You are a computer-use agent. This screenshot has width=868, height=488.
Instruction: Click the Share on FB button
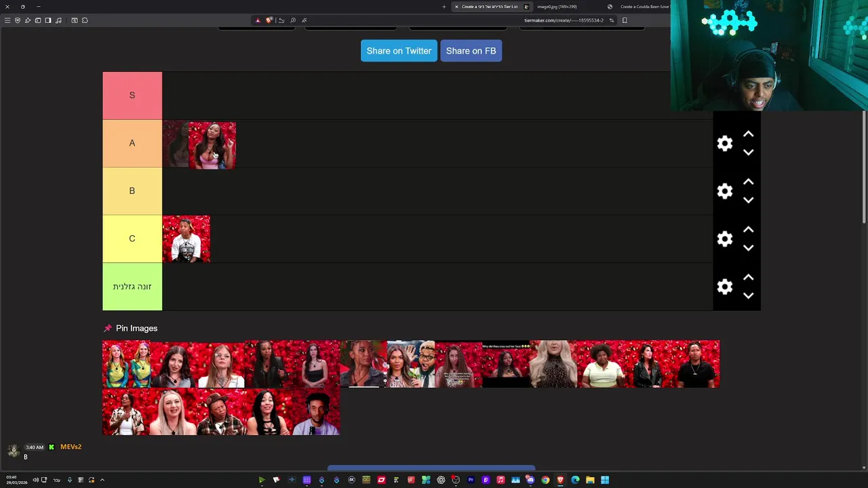pos(471,51)
